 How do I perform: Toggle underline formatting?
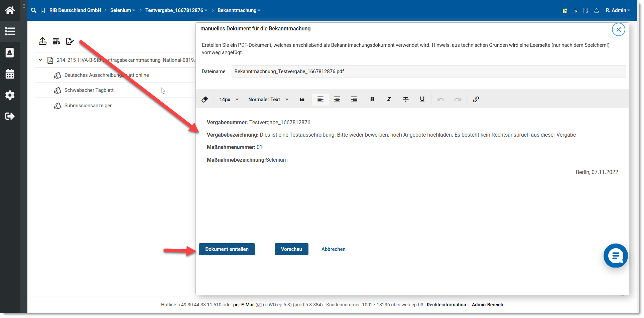(x=422, y=99)
